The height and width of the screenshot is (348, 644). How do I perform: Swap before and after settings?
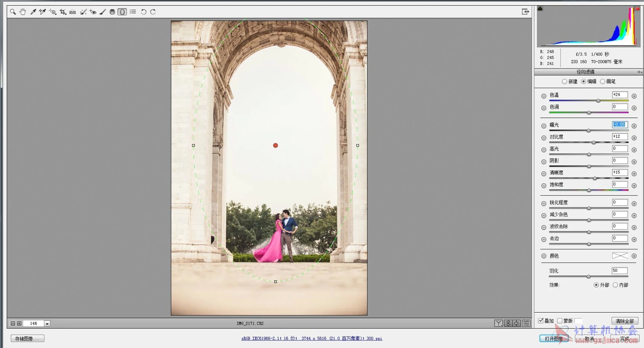coord(508,323)
